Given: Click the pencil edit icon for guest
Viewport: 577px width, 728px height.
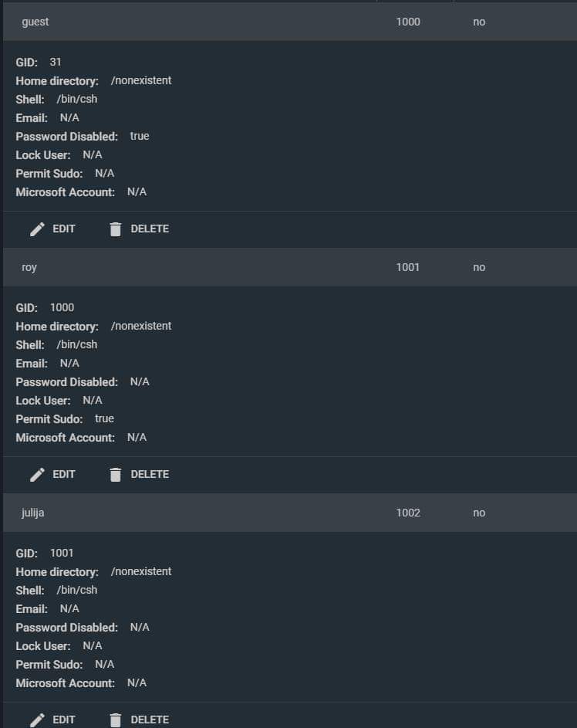Looking at the screenshot, I should click(x=37, y=229).
